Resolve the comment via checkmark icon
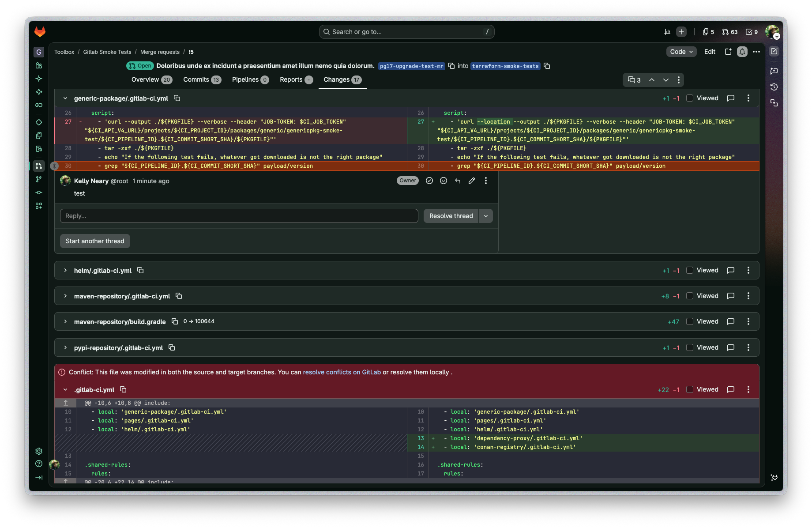This screenshot has width=812, height=528. coord(429,181)
